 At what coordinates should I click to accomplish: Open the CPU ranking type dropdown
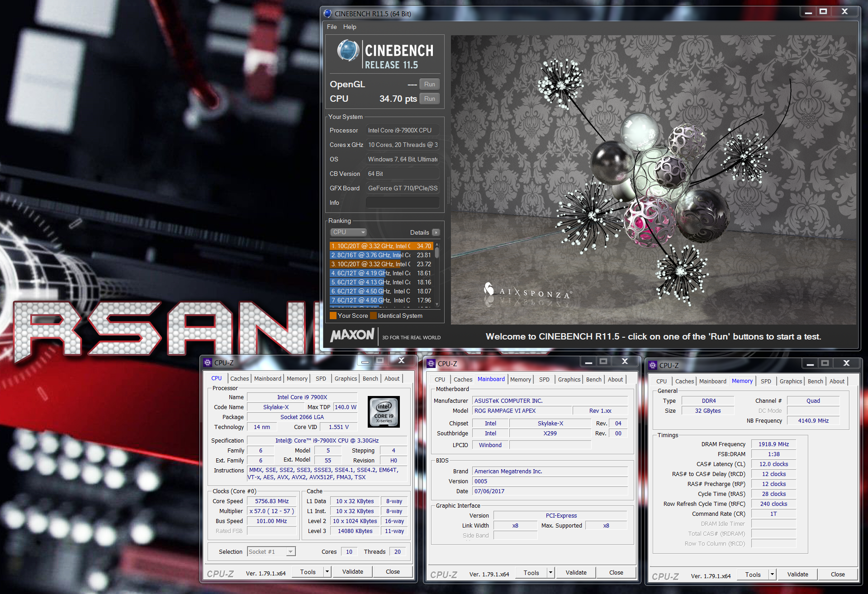click(348, 232)
